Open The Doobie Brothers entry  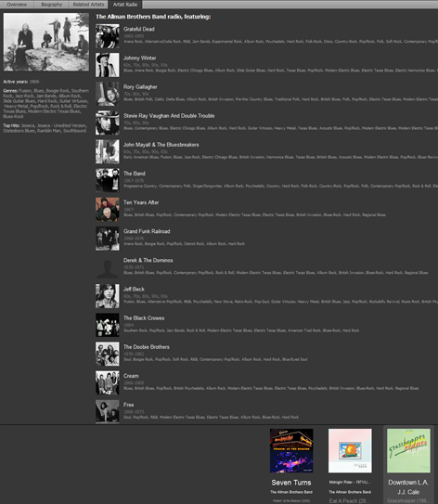coord(147,347)
